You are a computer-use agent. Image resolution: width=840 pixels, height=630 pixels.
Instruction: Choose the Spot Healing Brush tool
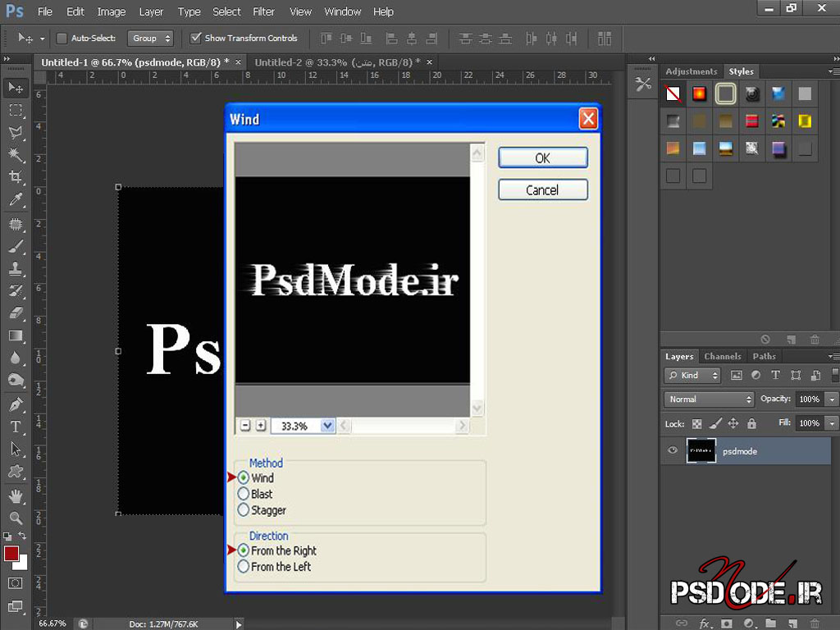(x=16, y=224)
